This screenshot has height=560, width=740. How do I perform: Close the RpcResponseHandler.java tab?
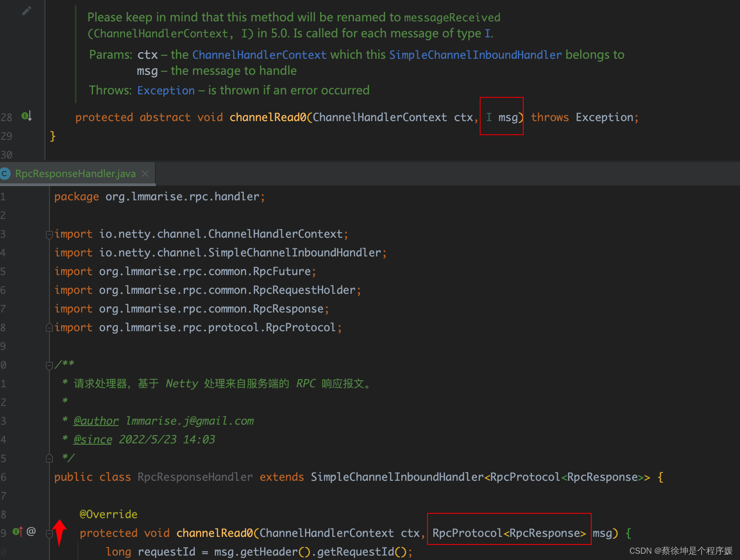click(145, 174)
